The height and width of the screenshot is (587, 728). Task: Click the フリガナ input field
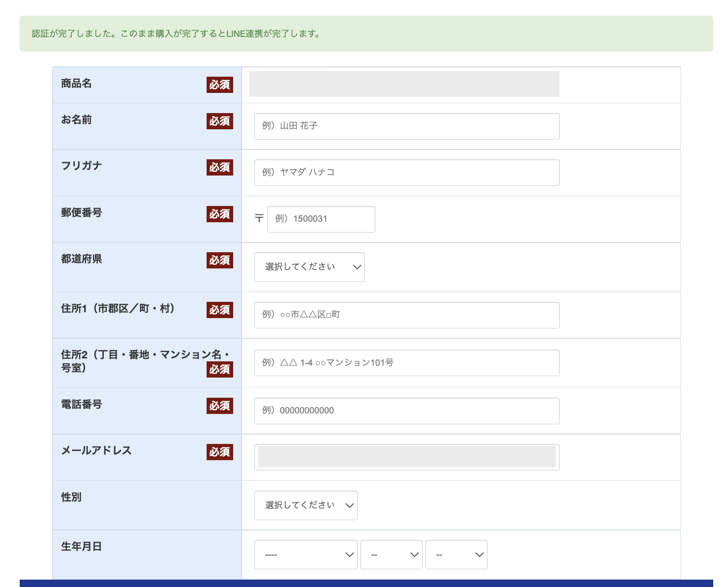[406, 173]
